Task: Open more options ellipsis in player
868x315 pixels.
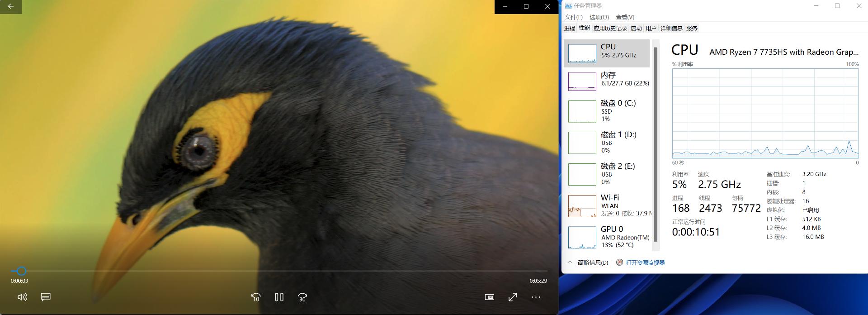Action: [536, 297]
